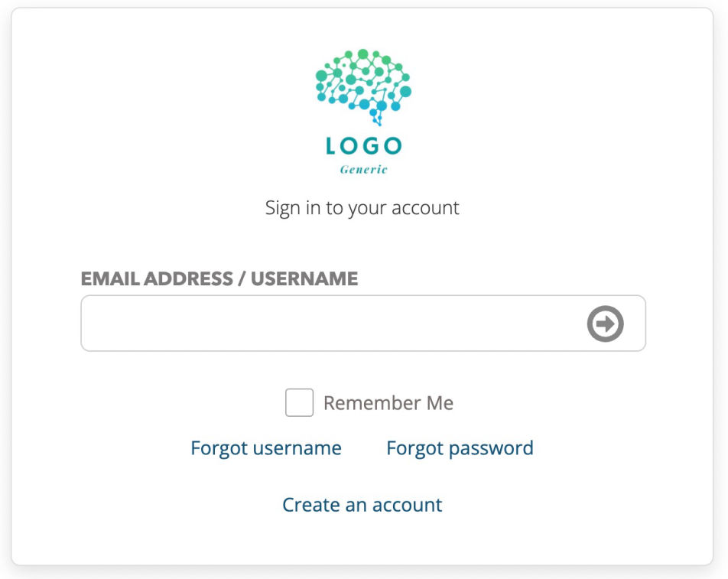Tick the Remember Me checkbox
The image size is (728, 579).
299,403
